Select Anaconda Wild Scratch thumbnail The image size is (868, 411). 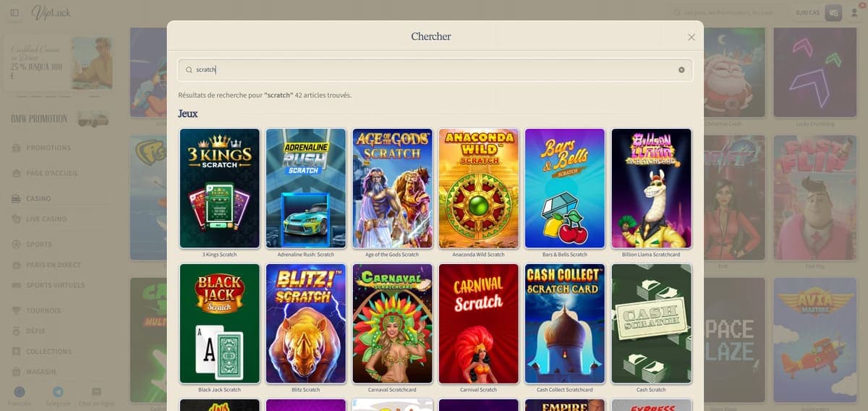point(478,189)
